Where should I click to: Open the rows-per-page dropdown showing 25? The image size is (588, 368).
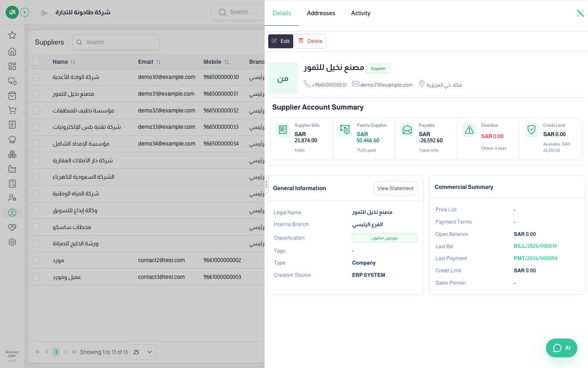point(143,352)
